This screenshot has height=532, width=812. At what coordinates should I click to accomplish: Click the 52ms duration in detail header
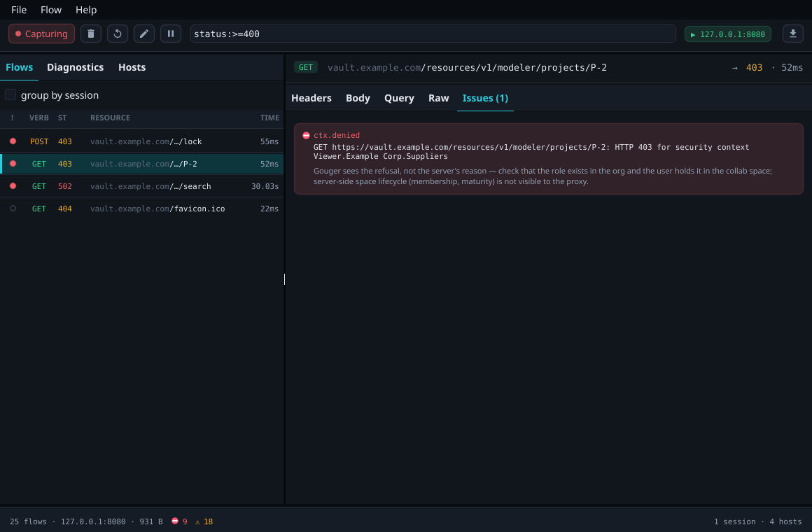click(x=792, y=67)
